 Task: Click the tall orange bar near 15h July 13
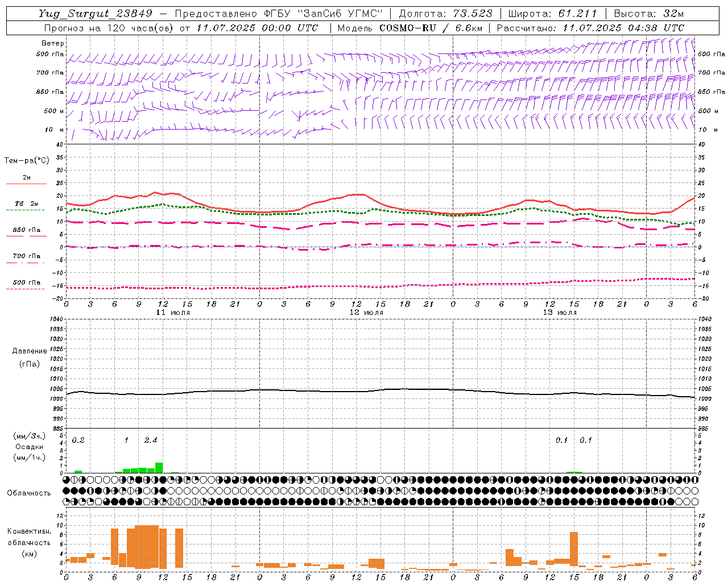click(x=574, y=548)
